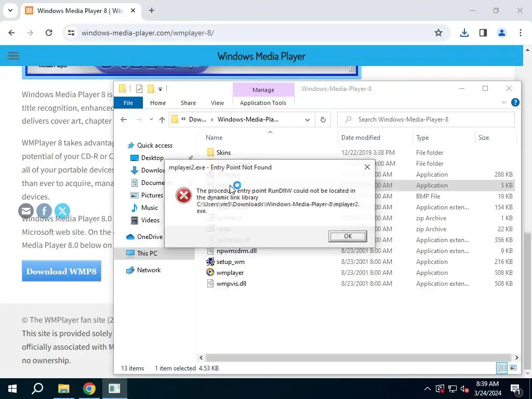
Task: Reload the Chrome page
Action: coord(49,33)
